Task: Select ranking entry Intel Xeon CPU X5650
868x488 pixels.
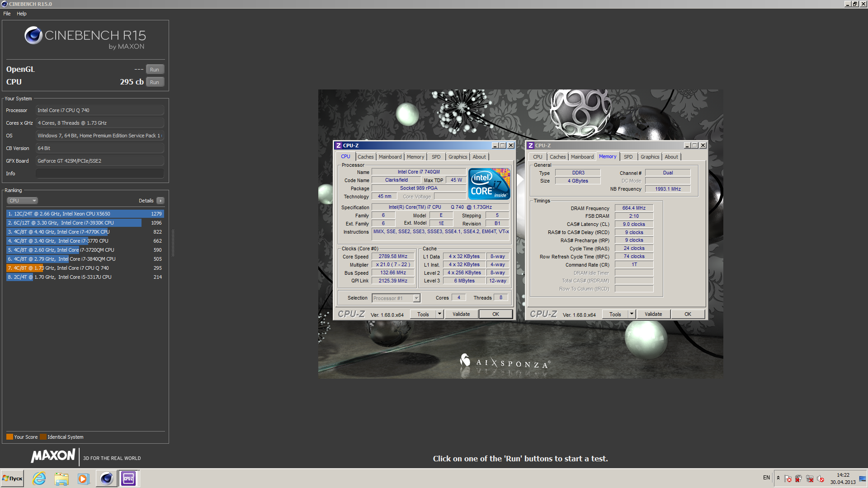Action: coord(85,214)
